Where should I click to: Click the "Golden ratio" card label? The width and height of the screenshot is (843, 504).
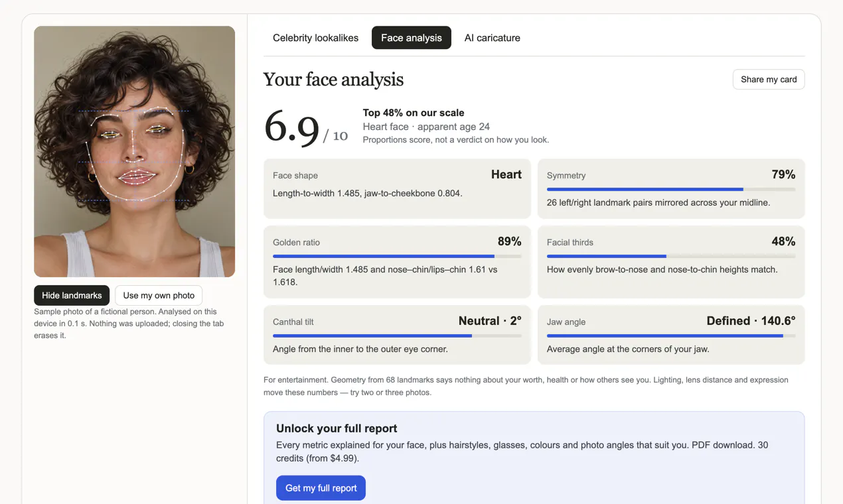pos(296,243)
